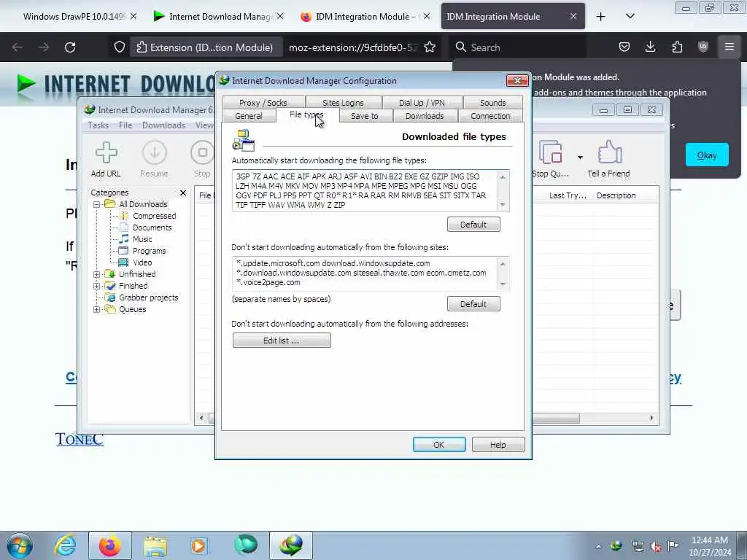Open Firefox Downloads panel icon
The height and width of the screenshot is (560, 747).
pos(650,47)
